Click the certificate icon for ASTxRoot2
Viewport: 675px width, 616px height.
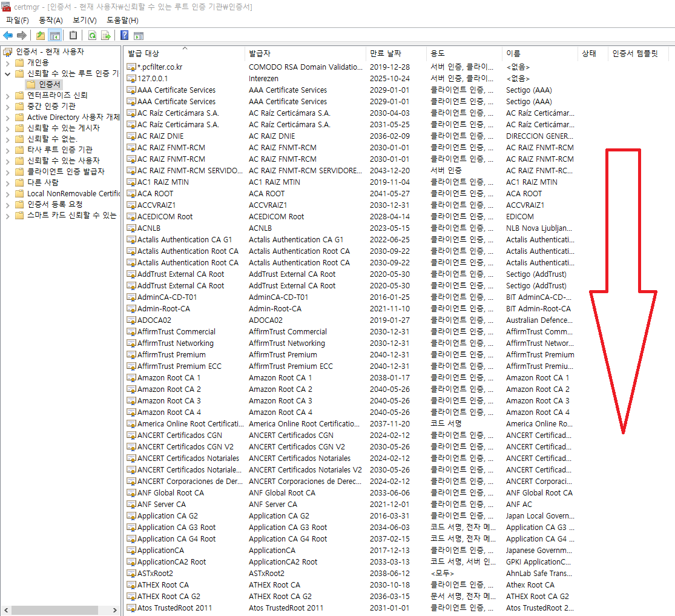point(131,574)
